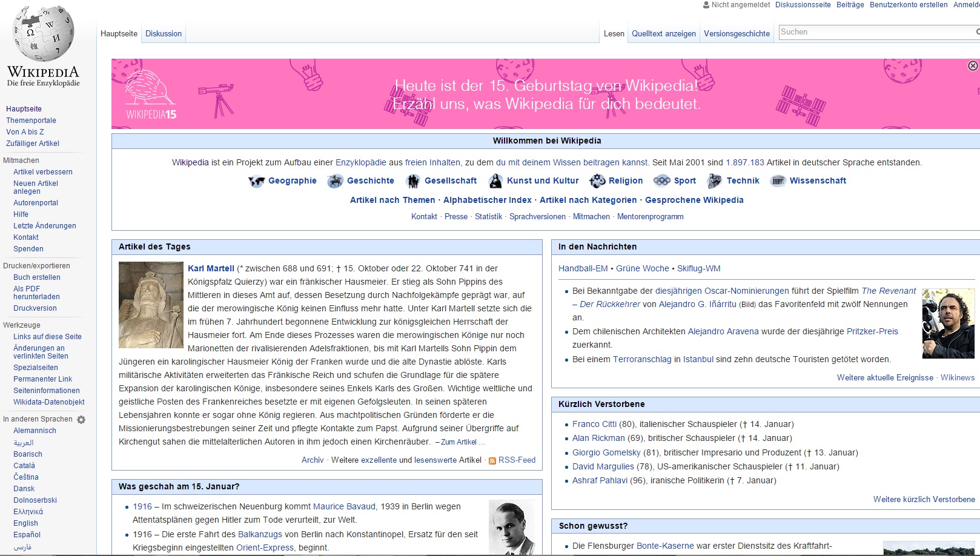This screenshot has height=556, width=980.
Task: Open Handball-EM news link
Action: pos(583,268)
